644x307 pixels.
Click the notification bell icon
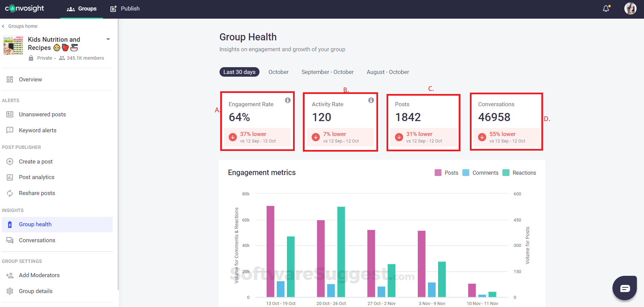click(606, 9)
